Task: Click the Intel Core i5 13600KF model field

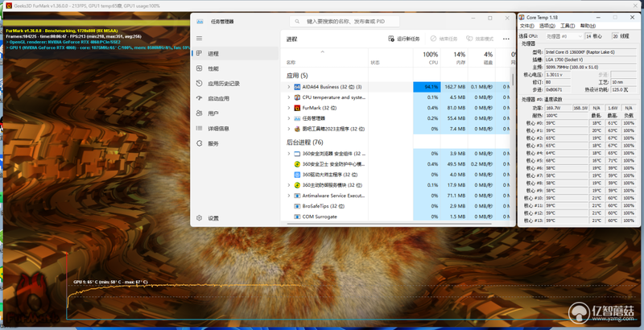Action: (591, 52)
